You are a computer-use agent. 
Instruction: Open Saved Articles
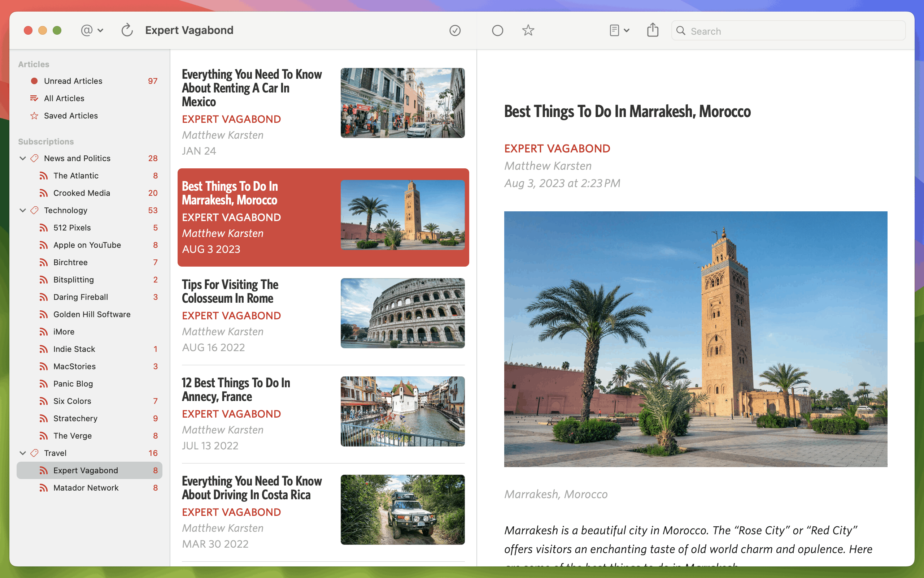90,116
